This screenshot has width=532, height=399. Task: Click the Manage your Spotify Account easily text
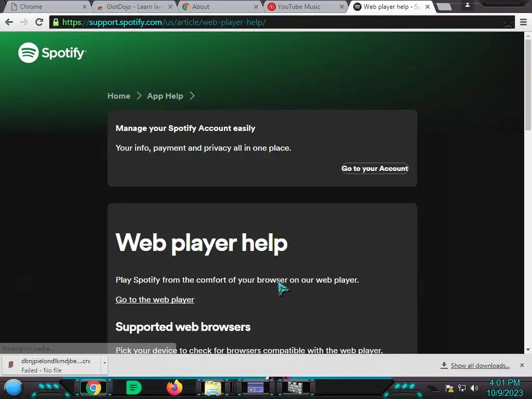point(185,128)
